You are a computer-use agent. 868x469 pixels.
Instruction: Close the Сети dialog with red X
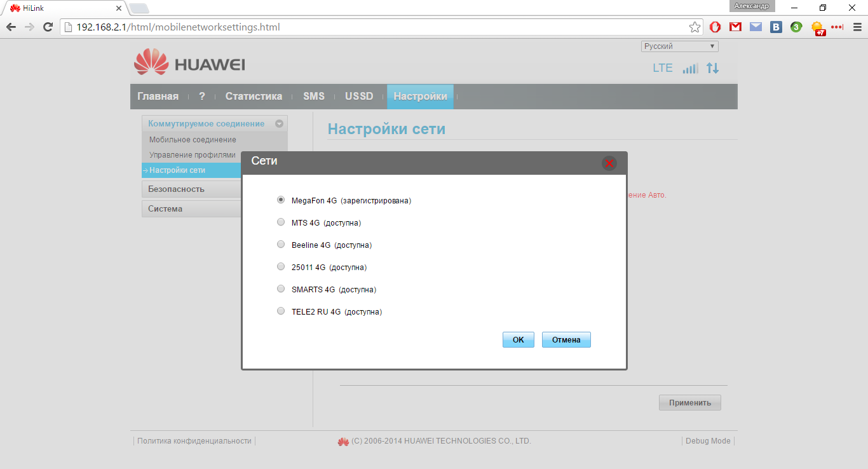click(609, 163)
